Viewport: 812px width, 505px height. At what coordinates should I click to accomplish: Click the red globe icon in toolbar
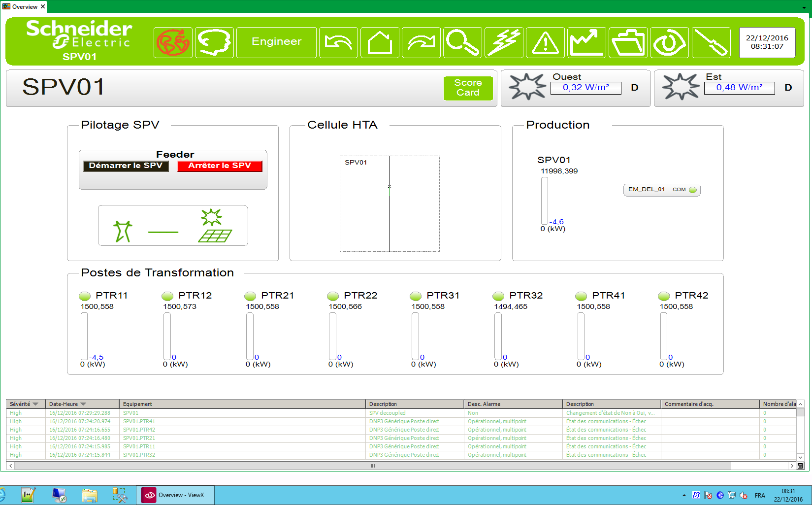pos(173,43)
